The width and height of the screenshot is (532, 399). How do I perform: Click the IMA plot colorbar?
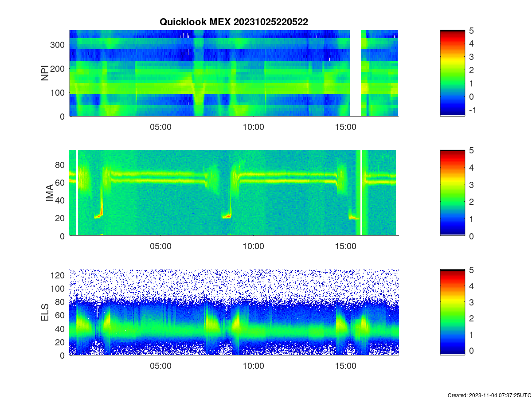452,193
